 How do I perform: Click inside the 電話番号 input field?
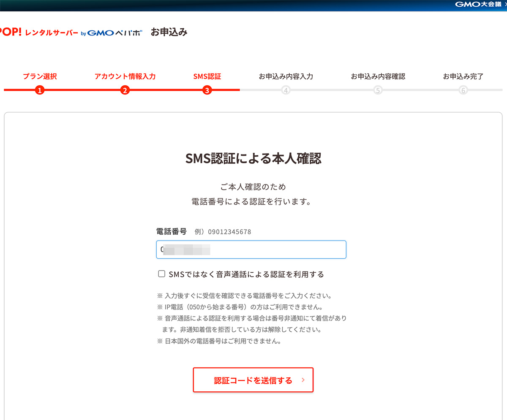[x=251, y=249]
